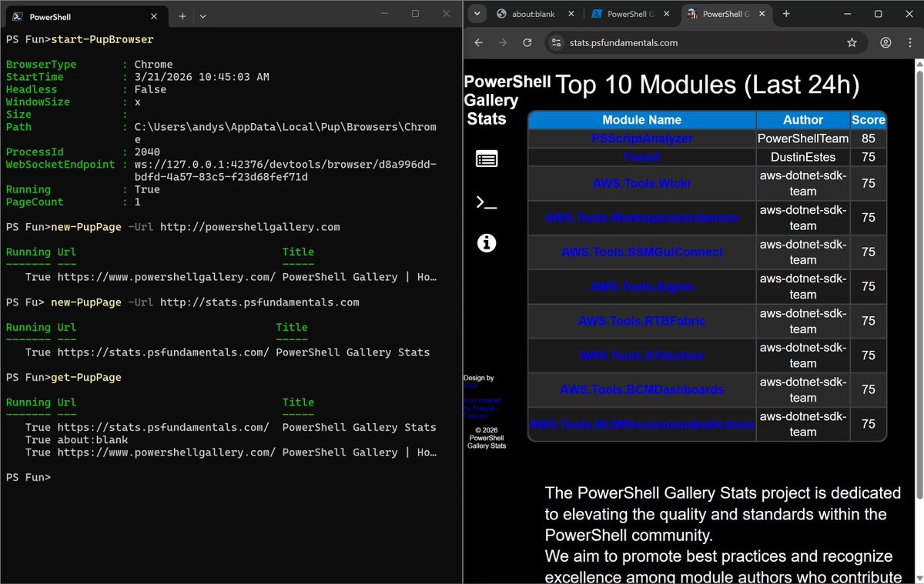
Task: Bookmark this page with the star icon
Action: [x=852, y=43]
